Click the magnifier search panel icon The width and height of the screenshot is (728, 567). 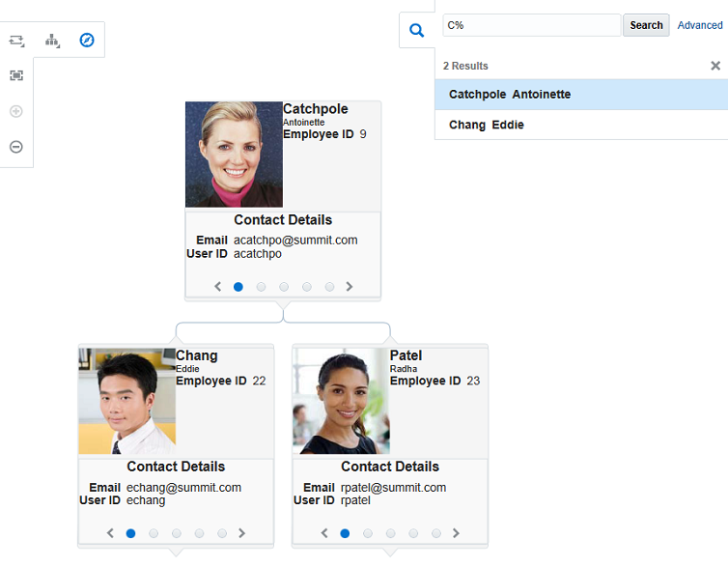click(416, 31)
